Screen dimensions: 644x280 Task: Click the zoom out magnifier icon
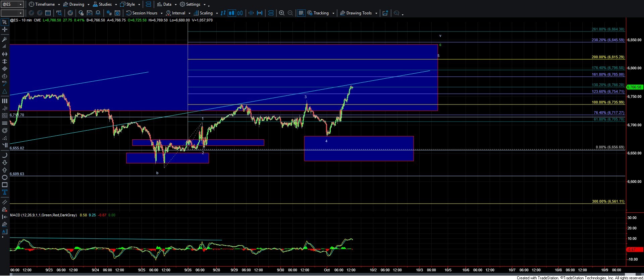(x=290, y=13)
